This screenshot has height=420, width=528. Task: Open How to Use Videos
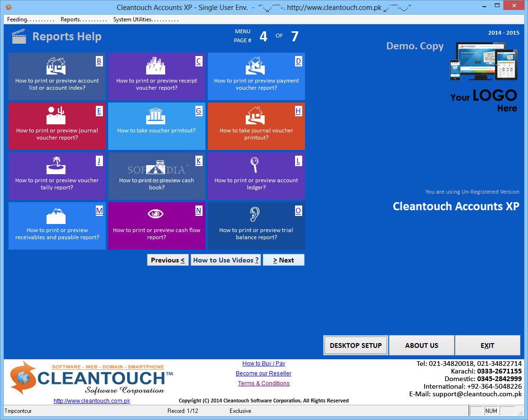(x=226, y=260)
